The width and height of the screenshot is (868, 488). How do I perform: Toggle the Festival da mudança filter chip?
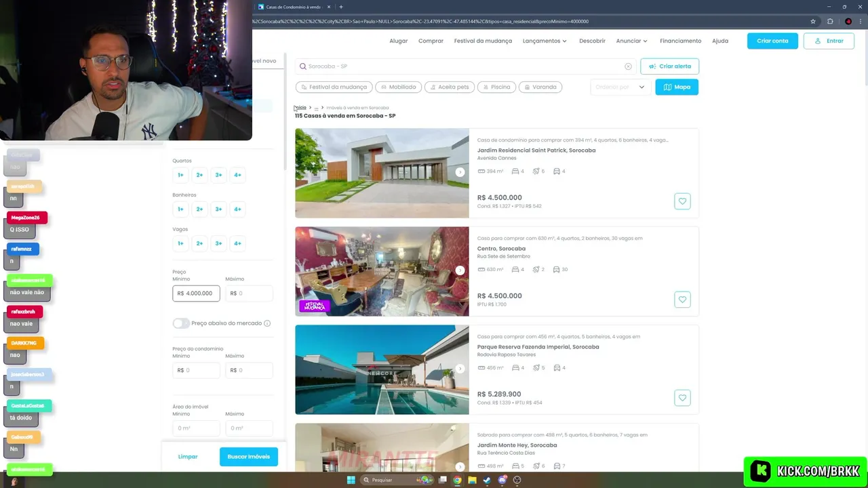click(334, 87)
